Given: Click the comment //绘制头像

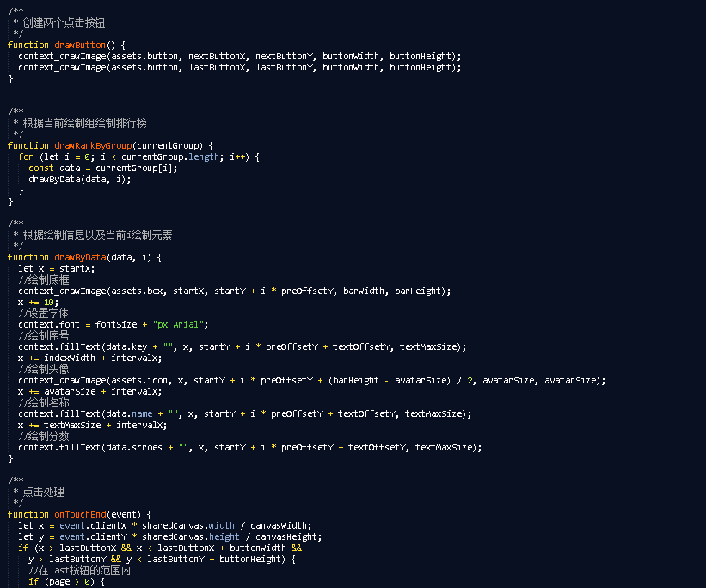Looking at the screenshot, I should [44, 369].
